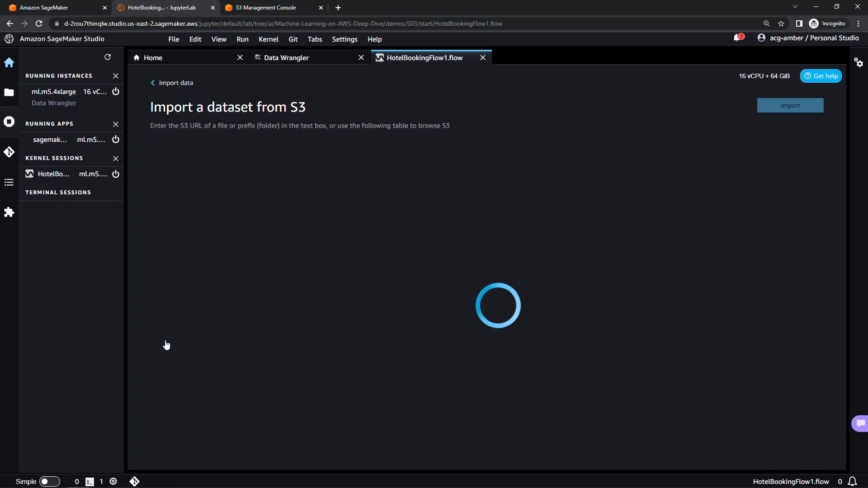Open browser tab search dropdown arrow
Image resolution: width=868 pixels, height=488 pixels.
tap(795, 7)
